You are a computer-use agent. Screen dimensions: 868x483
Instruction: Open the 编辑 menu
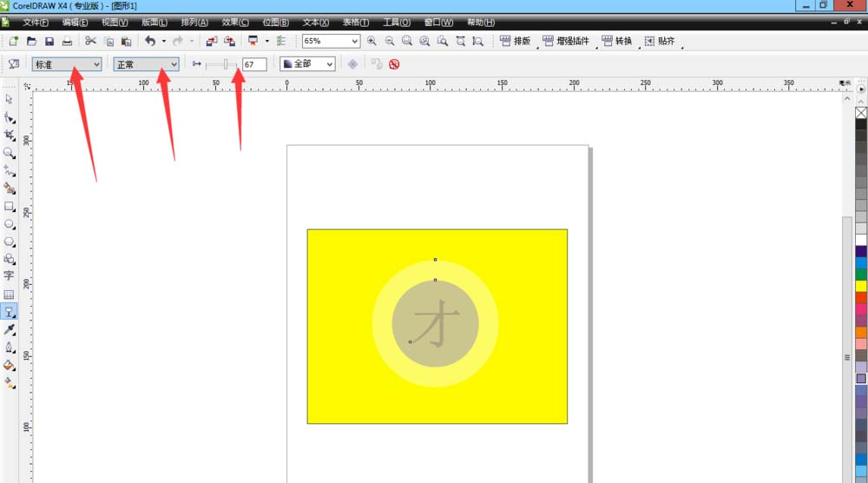coord(75,23)
